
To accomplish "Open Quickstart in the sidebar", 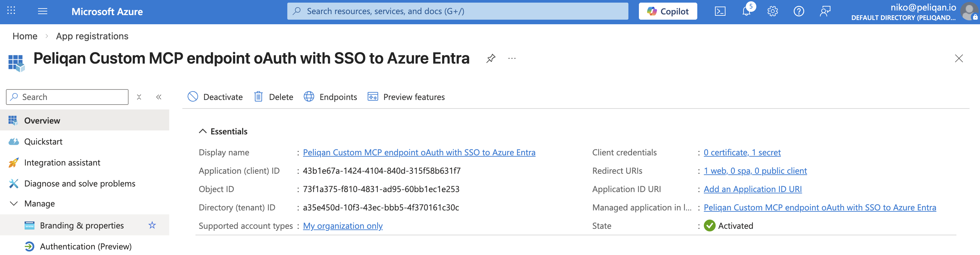I will click(85, 142).
